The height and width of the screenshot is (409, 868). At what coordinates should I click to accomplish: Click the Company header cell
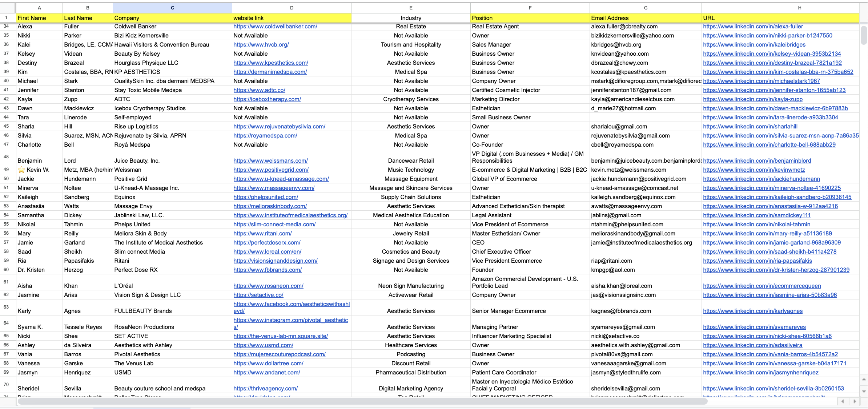click(x=172, y=18)
